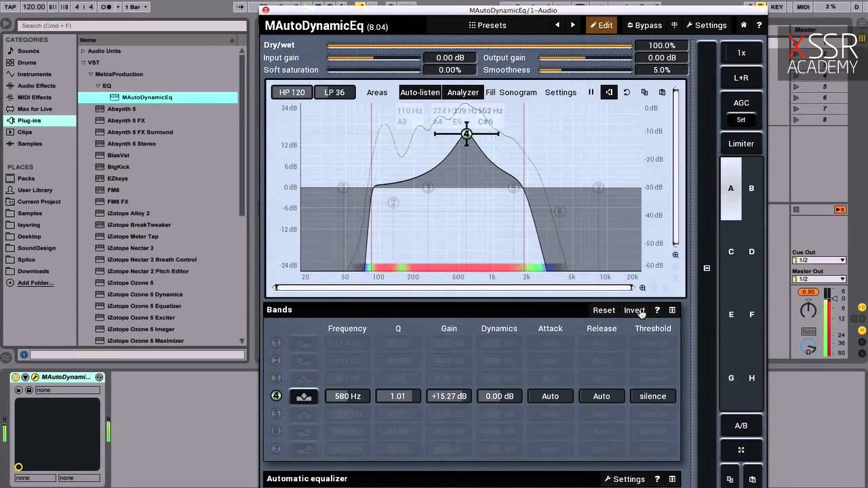Change band 4 filter shape icon
Screen dimensions: 868x488
point(304,396)
